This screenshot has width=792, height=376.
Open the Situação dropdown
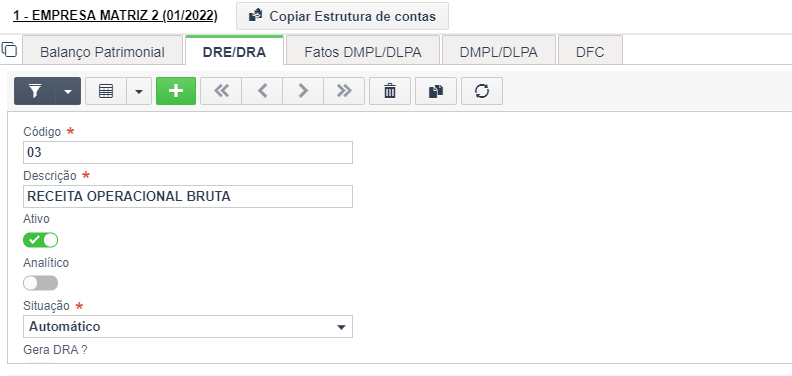tap(188, 326)
